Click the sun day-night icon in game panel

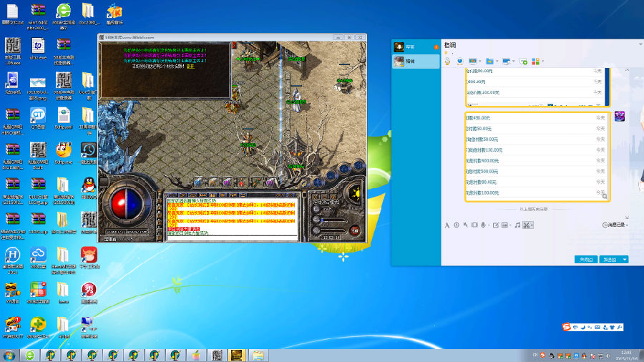pos(355,193)
